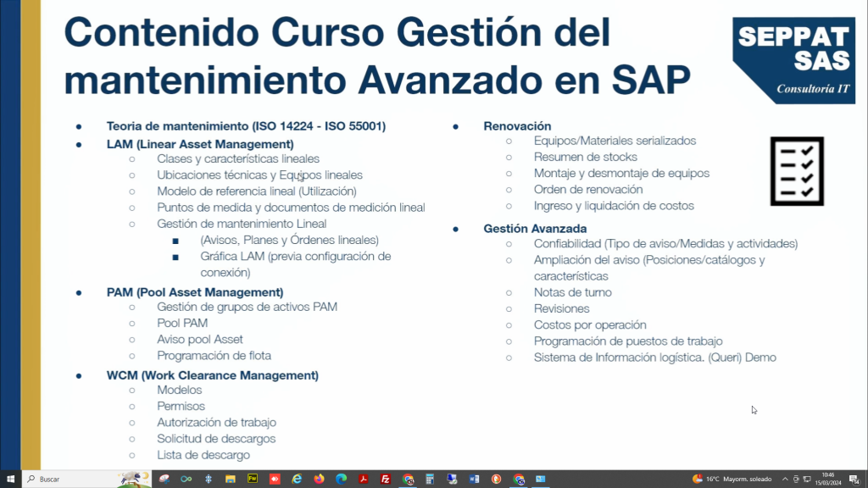Open Microsoft Edge from the taskbar
This screenshot has width=868, height=488.
(341, 480)
